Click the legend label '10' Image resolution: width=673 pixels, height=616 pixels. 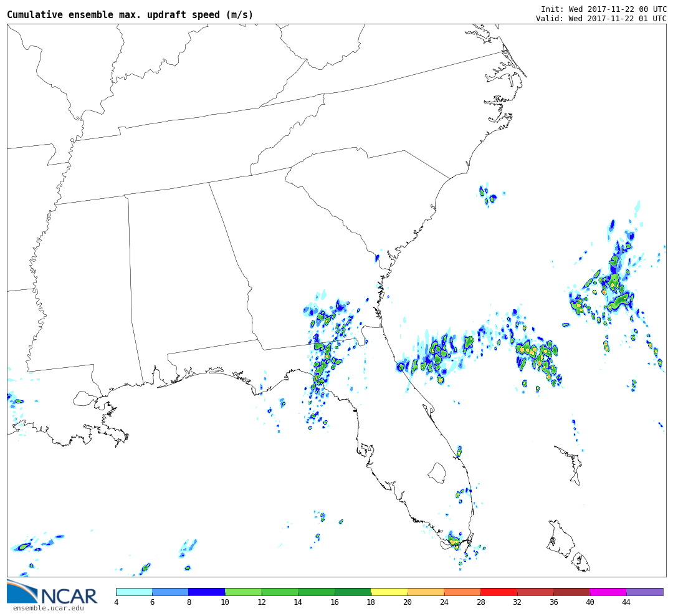tap(226, 602)
